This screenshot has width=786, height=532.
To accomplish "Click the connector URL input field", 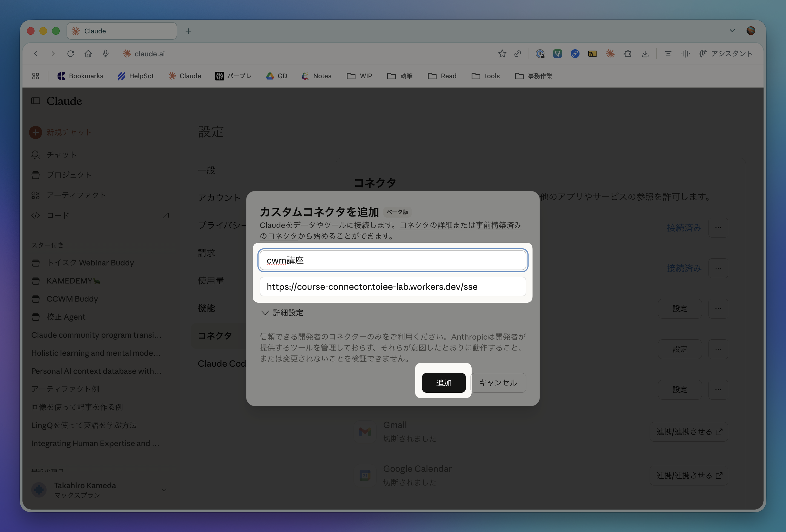I will pyautogui.click(x=392, y=287).
